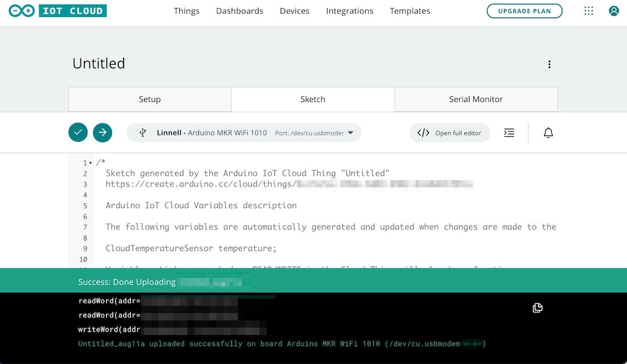Verify the sketch with the checkmark button
The width and height of the screenshot is (627, 364).
pos(78,133)
